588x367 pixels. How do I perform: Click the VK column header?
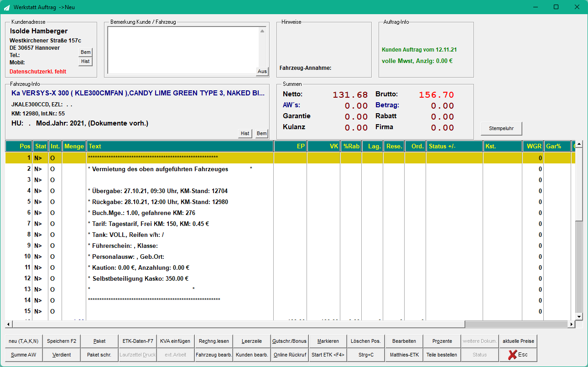323,146
